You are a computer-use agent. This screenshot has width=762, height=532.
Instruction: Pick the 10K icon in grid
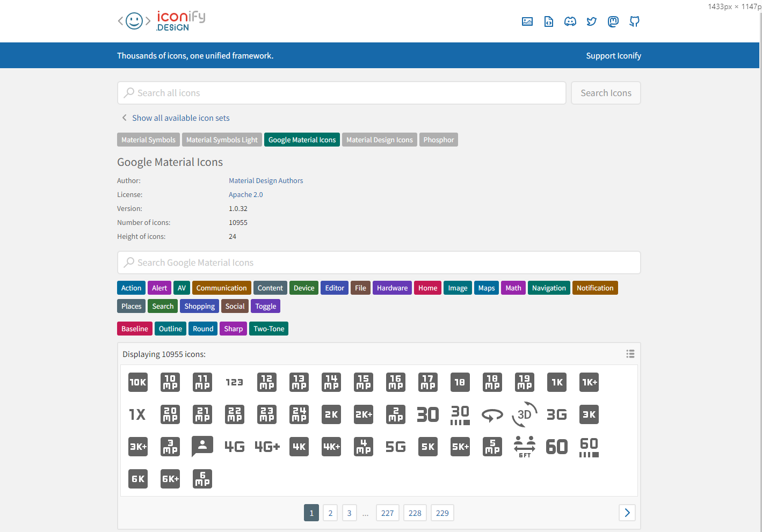pos(138,382)
